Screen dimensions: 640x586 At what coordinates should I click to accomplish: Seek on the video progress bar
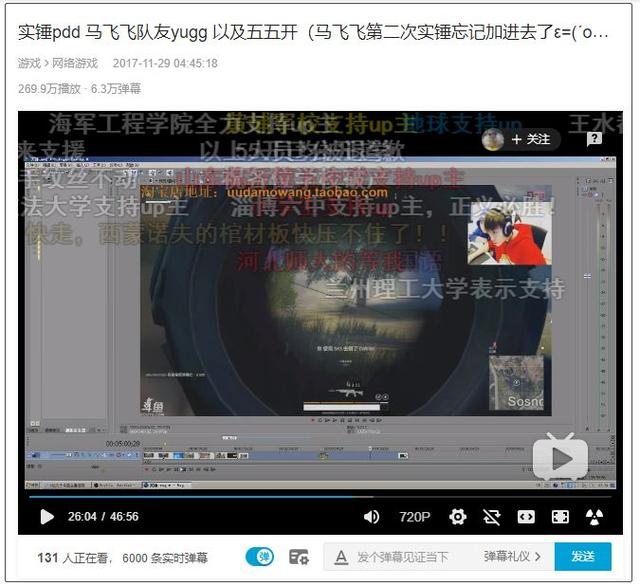coord(320,497)
